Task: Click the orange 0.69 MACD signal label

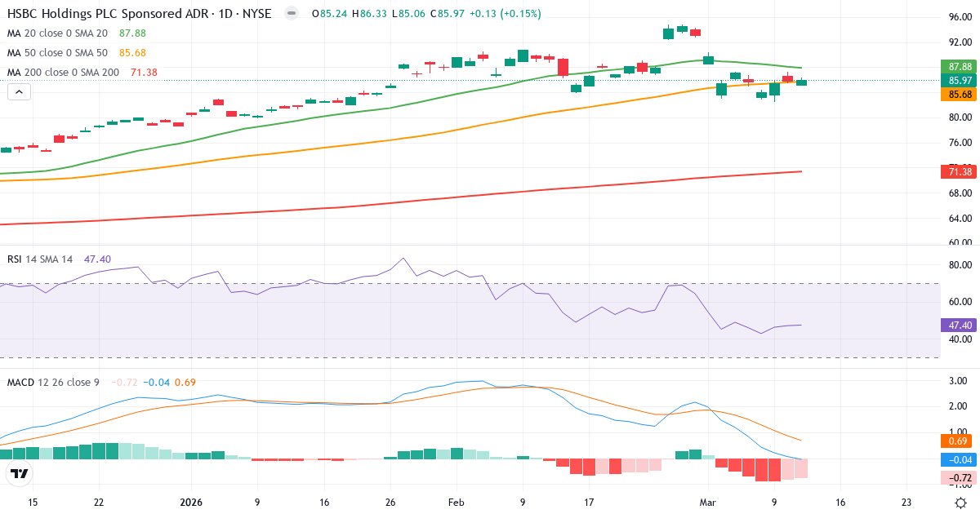Action: coord(955,441)
